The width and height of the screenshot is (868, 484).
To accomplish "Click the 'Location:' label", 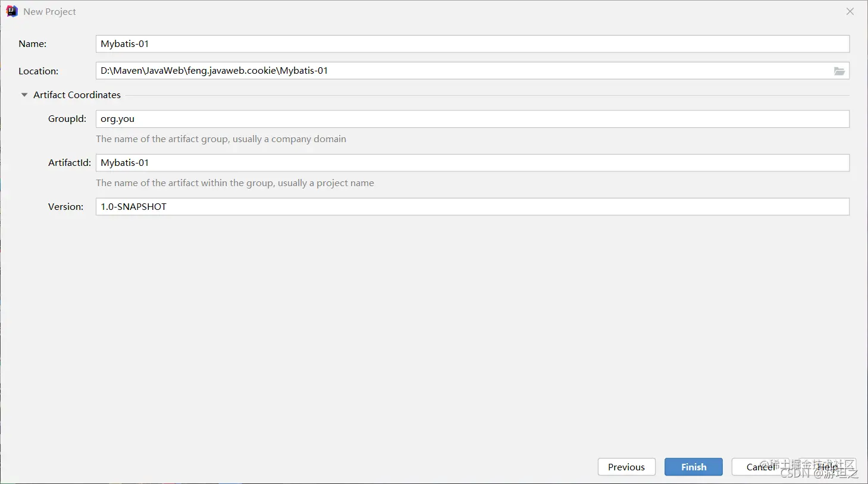I will (39, 71).
